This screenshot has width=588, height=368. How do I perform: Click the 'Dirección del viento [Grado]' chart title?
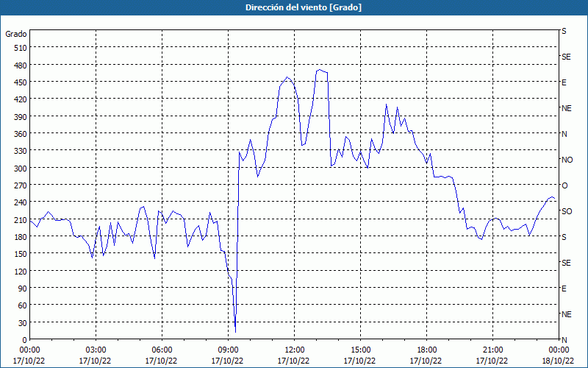(x=304, y=7)
